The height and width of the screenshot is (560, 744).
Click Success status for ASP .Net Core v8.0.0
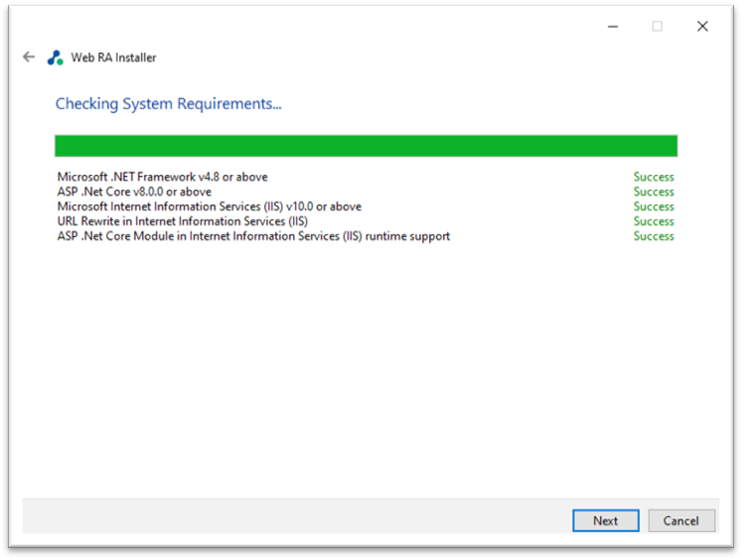pyautogui.click(x=654, y=192)
